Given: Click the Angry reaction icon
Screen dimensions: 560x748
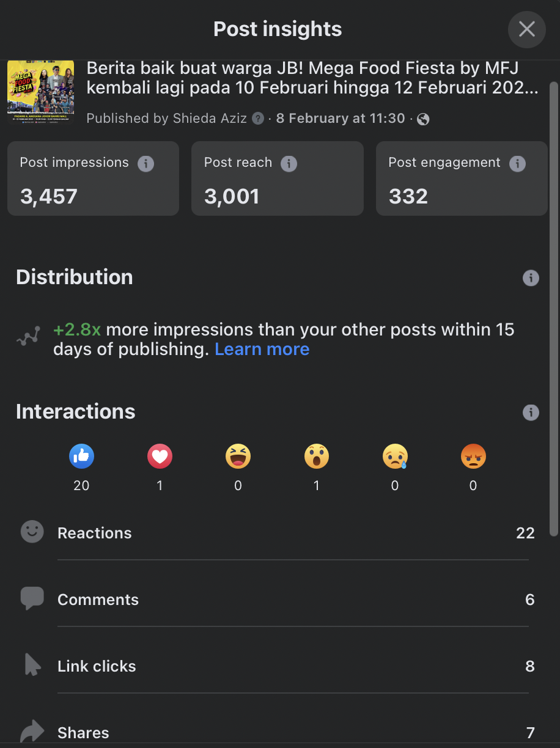Looking at the screenshot, I should click(x=473, y=456).
